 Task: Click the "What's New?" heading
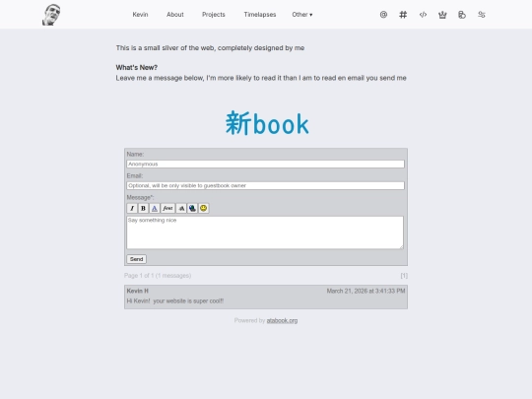pos(137,68)
